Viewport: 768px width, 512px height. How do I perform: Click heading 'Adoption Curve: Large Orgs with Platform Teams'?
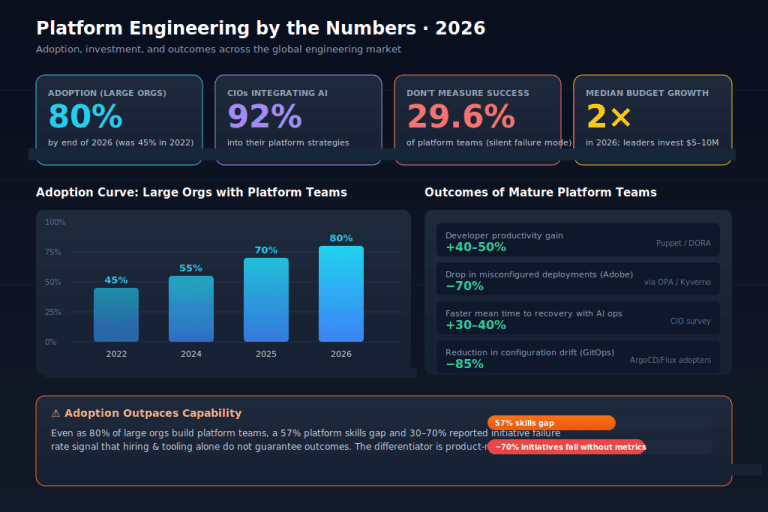point(192,192)
